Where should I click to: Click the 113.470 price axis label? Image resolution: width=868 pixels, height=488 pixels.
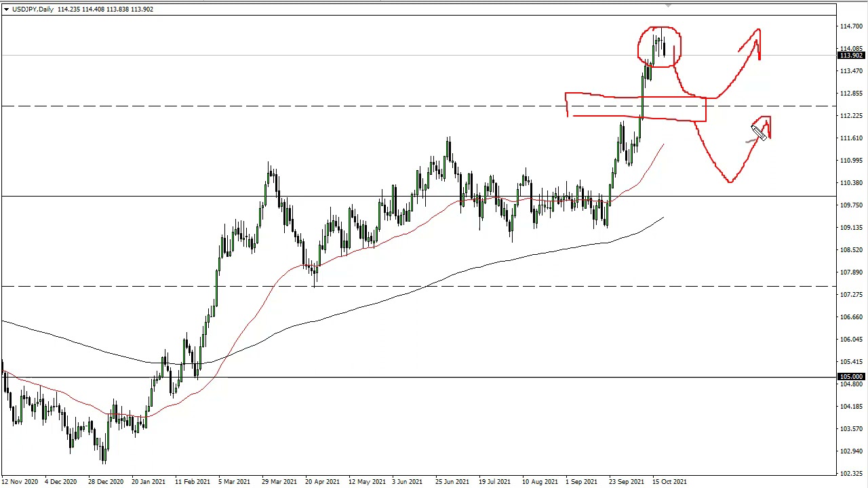coord(851,71)
